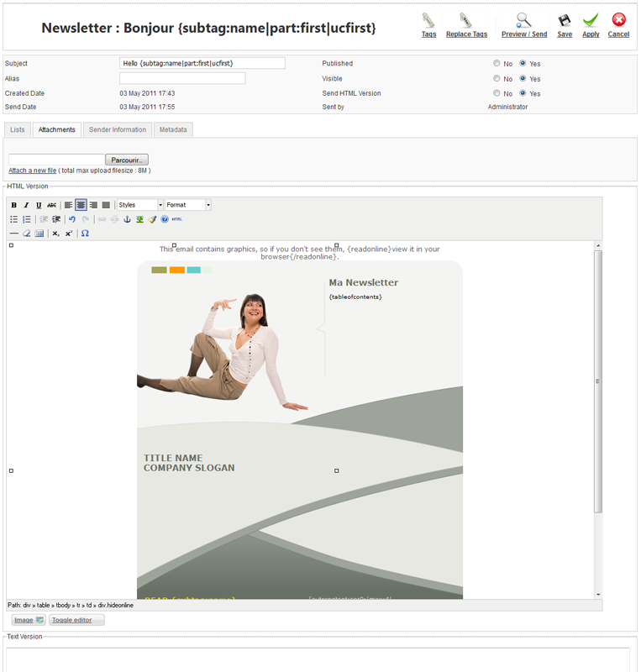Click the insert anchor icon
The width and height of the screenshot is (641, 672).
[x=128, y=219]
